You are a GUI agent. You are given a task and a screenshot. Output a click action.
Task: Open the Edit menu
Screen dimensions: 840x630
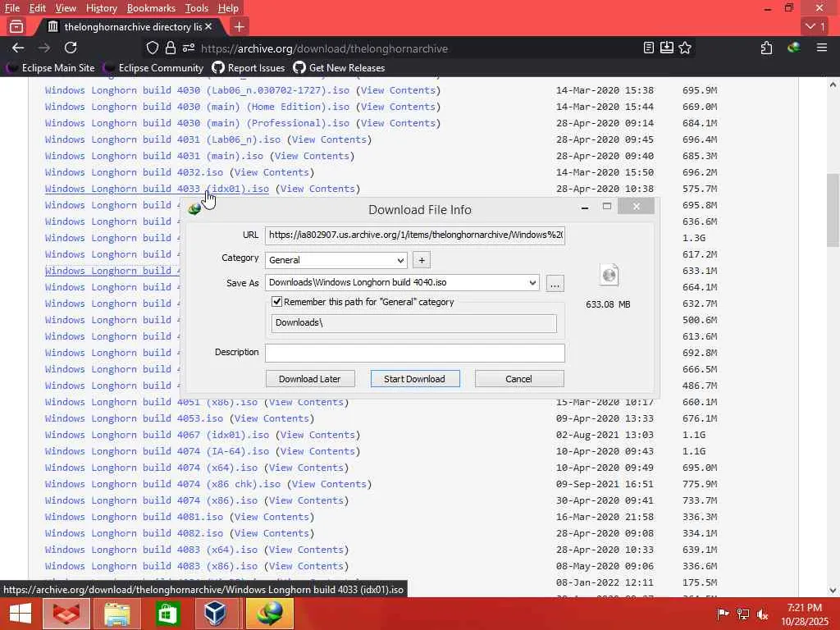pos(38,8)
